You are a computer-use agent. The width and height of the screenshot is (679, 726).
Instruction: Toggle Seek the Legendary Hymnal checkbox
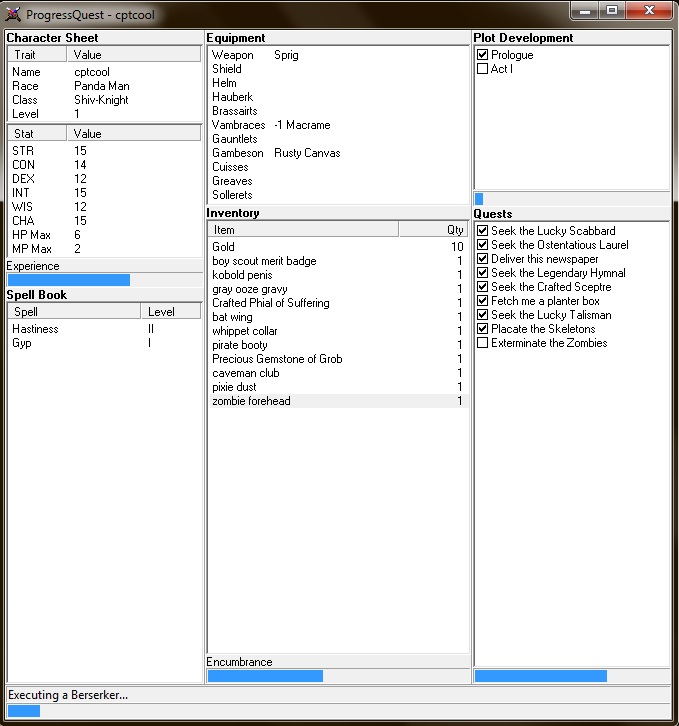482,273
